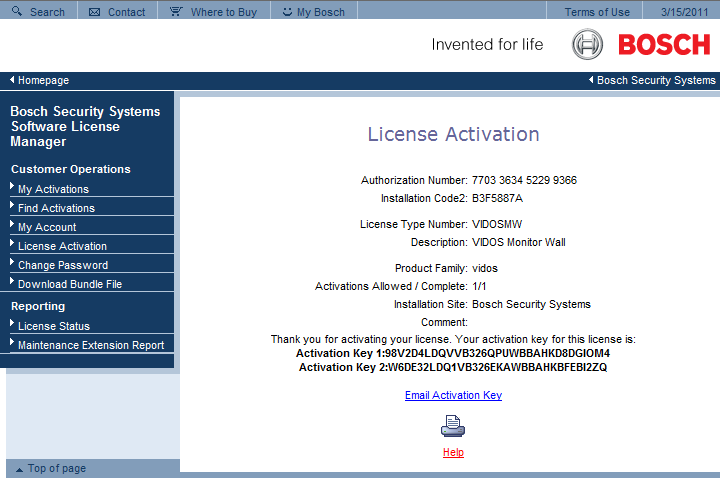Click triangle next to License Activation

pyautogui.click(x=12, y=243)
